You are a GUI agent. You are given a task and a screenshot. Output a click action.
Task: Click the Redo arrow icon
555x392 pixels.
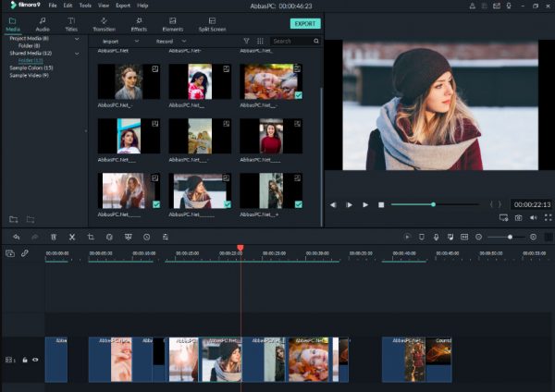click(x=35, y=237)
